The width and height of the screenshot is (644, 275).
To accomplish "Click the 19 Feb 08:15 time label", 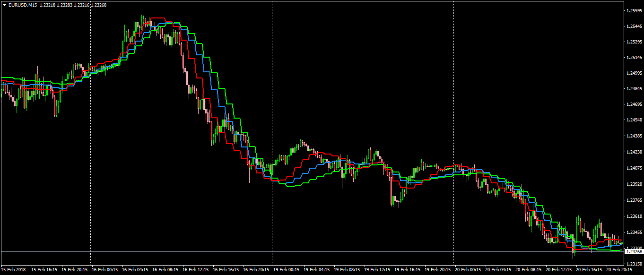I will (x=347, y=270).
